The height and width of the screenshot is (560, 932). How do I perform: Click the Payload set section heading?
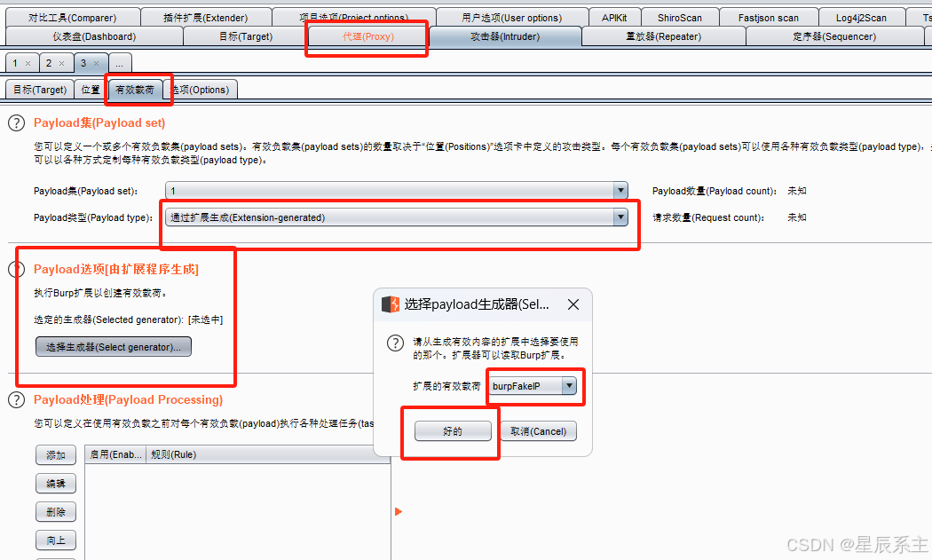pyautogui.click(x=99, y=123)
